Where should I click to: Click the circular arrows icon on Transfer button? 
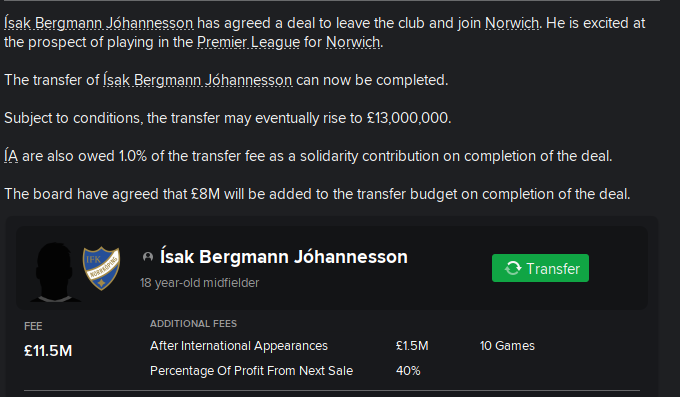point(513,268)
